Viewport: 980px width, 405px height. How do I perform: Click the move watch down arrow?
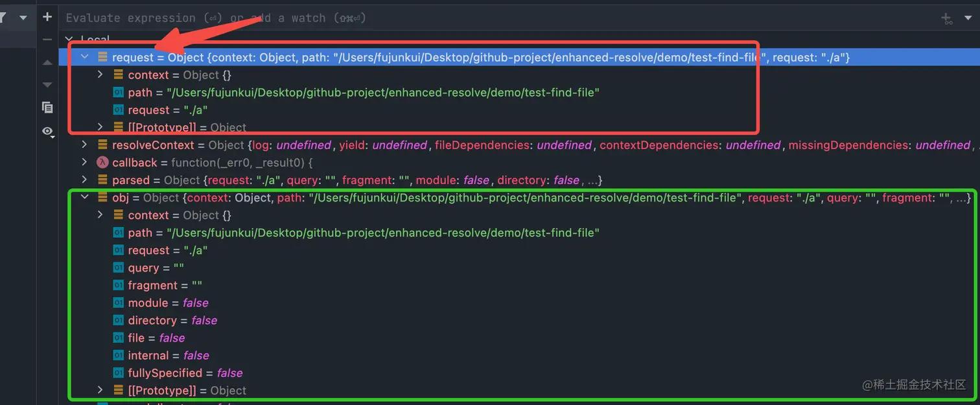tap(47, 85)
